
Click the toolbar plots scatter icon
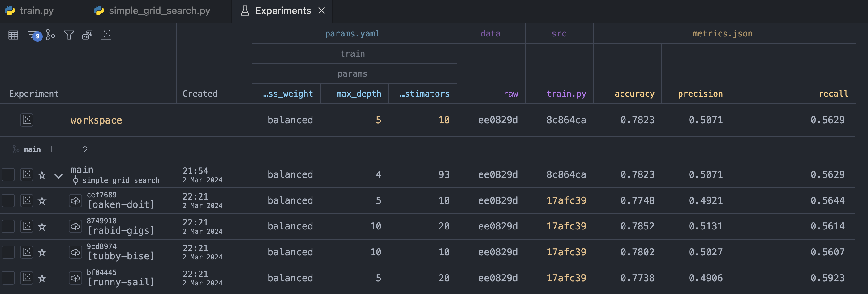click(105, 35)
